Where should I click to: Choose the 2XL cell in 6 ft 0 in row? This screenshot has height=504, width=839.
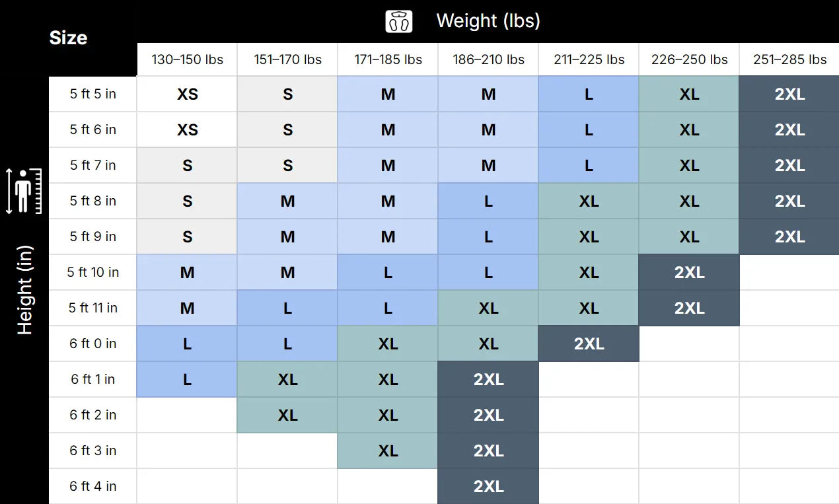(589, 343)
